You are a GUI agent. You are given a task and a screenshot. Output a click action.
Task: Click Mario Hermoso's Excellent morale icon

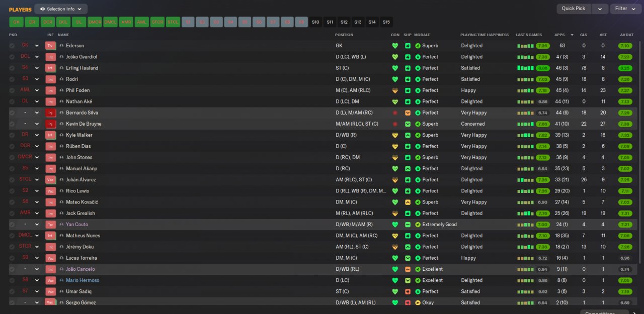pos(418,280)
